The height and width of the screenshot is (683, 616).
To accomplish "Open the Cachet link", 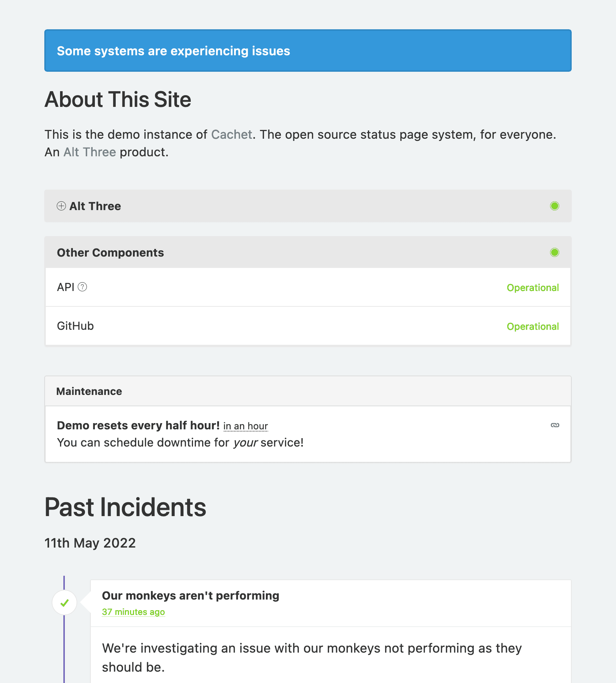I will tap(231, 135).
